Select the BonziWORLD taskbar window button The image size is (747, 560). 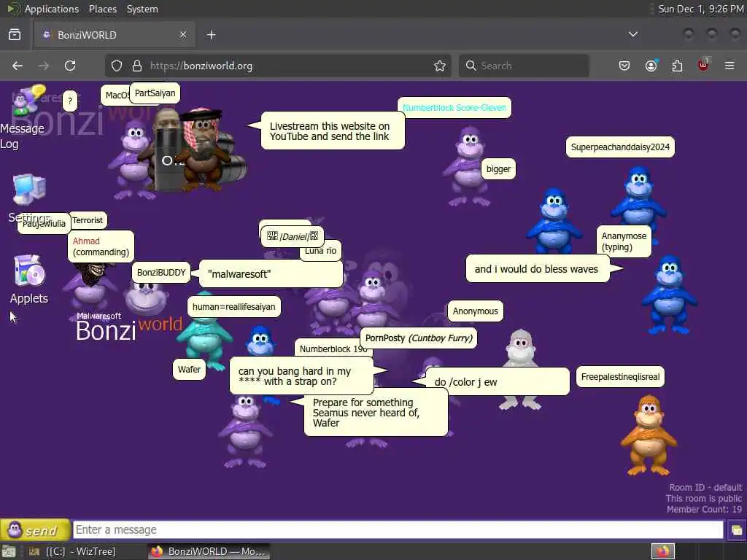(x=209, y=551)
